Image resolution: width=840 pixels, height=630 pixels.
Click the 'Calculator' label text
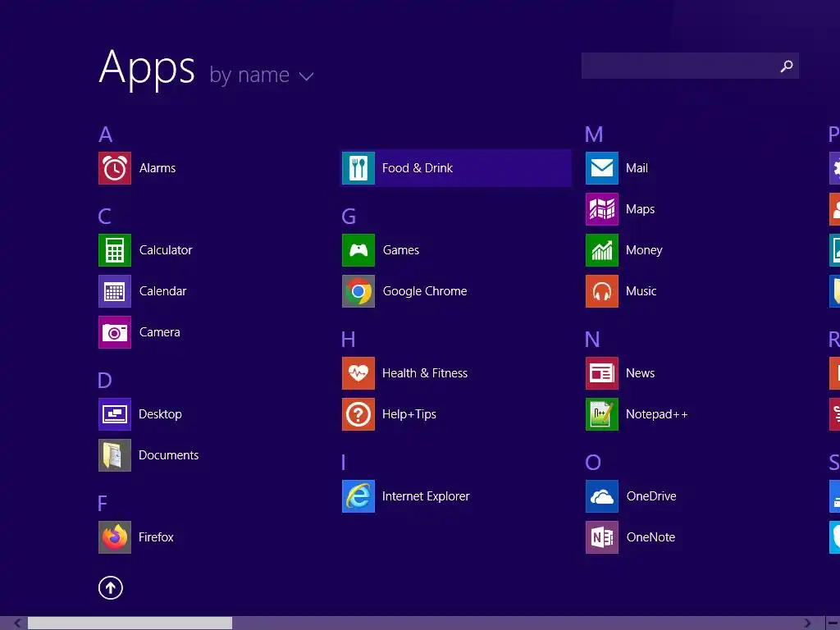(x=166, y=250)
